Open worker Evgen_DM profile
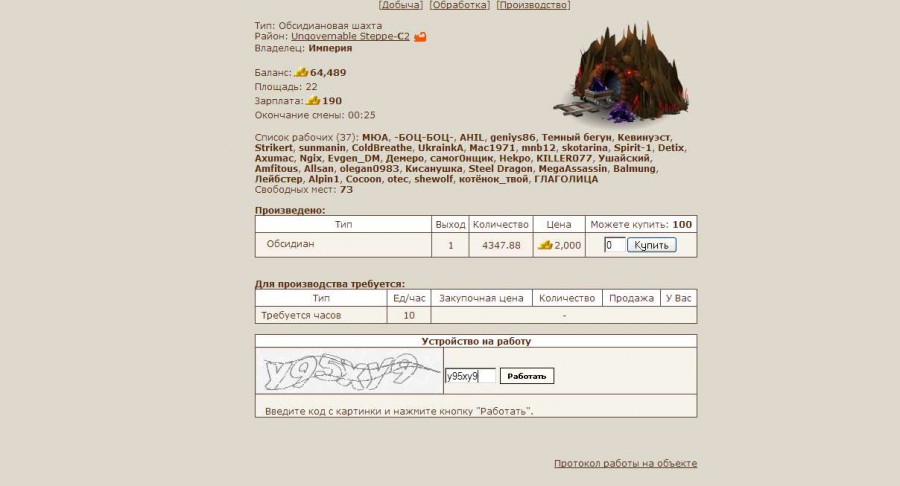This screenshot has height=486, width=900. [354, 158]
